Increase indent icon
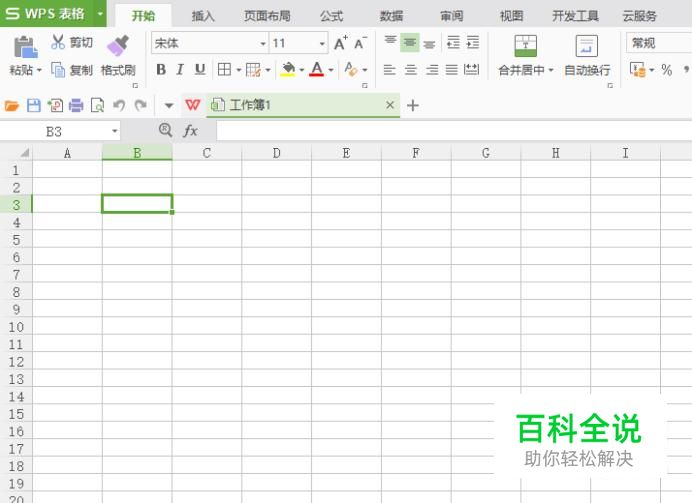This screenshot has width=692, height=503. coord(473,43)
